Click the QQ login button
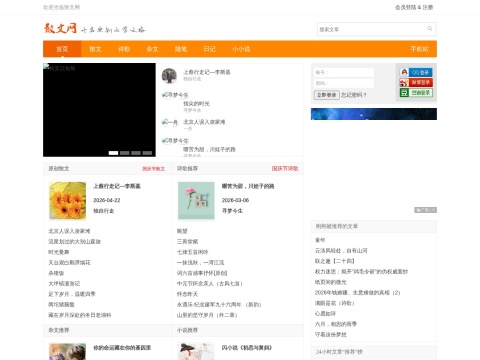Screen dimensions: 480x360 coord(416,72)
